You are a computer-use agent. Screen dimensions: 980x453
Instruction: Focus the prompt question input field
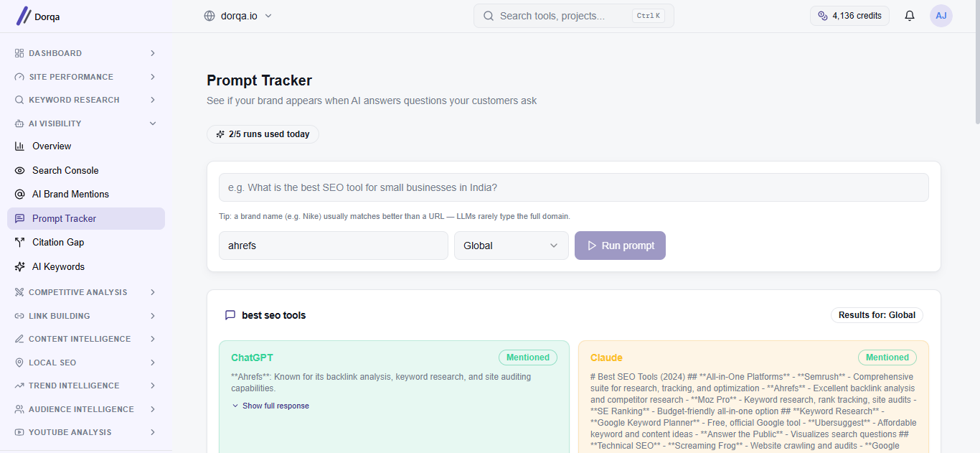point(574,187)
